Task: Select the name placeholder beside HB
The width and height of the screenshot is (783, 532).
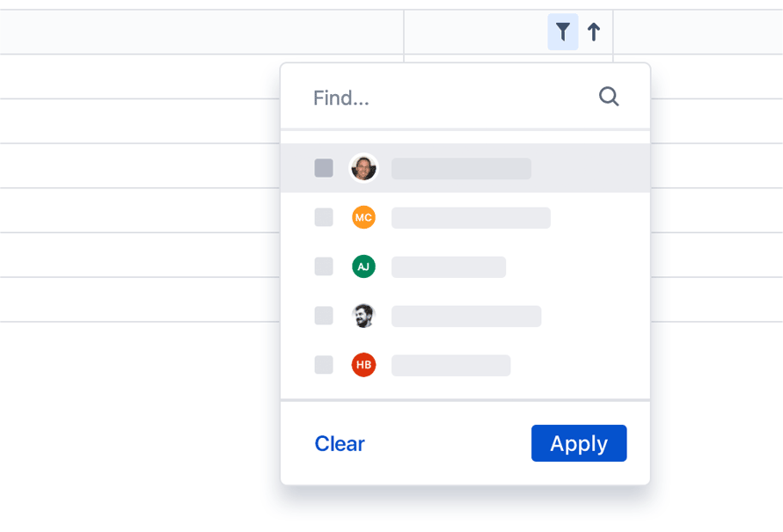Action: pos(451,365)
